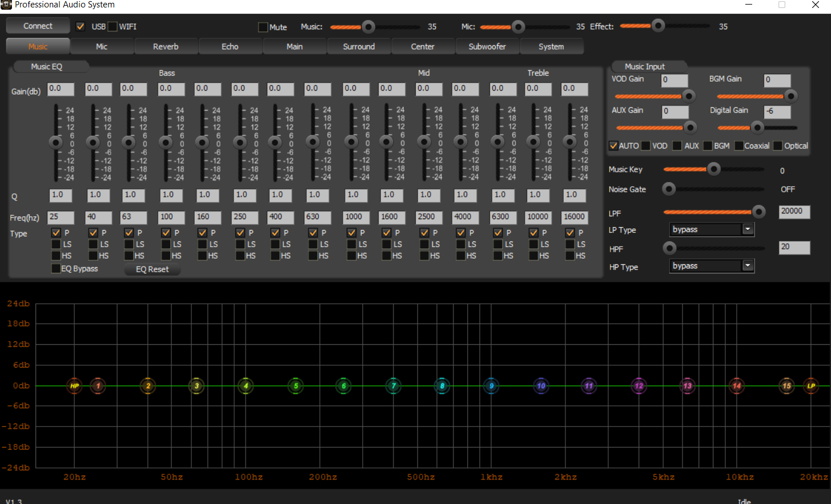
Task: Select EQ band node 7 on the graph
Action: [x=393, y=386]
